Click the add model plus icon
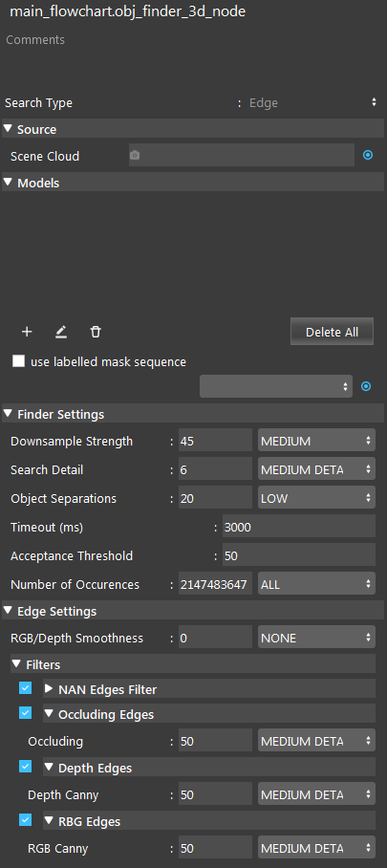Viewport: 387px width, 868px height. coord(27,332)
